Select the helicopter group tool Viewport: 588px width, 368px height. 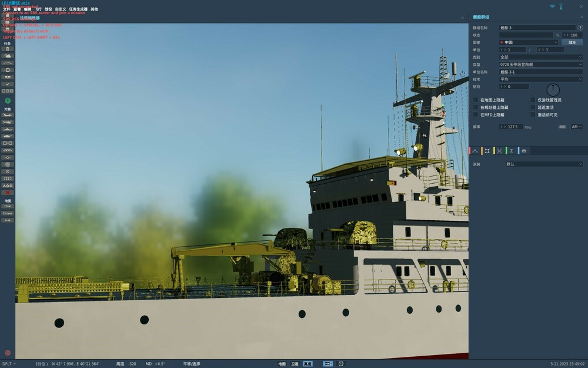pyautogui.click(x=8, y=122)
